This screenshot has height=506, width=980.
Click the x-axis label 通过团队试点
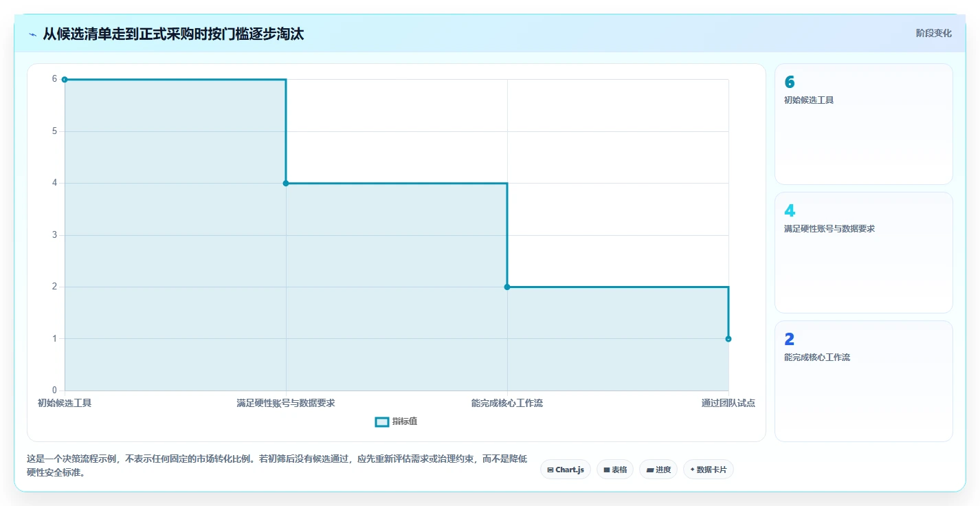pos(728,403)
